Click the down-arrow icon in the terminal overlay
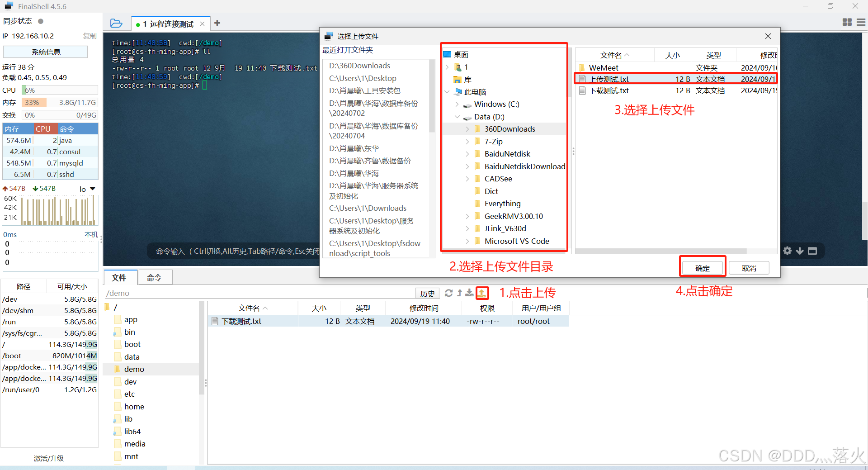 pyautogui.click(x=799, y=250)
